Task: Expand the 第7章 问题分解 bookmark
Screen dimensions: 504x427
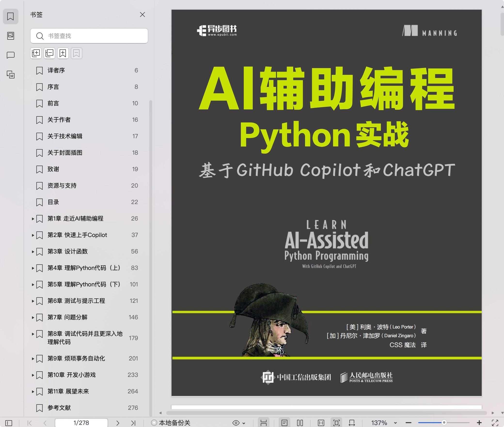Action: click(33, 317)
